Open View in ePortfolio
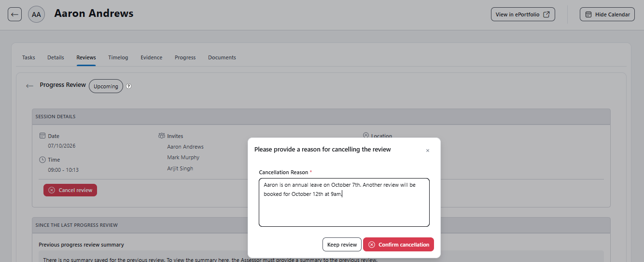644x262 pixels. click(x=523, y=14)
